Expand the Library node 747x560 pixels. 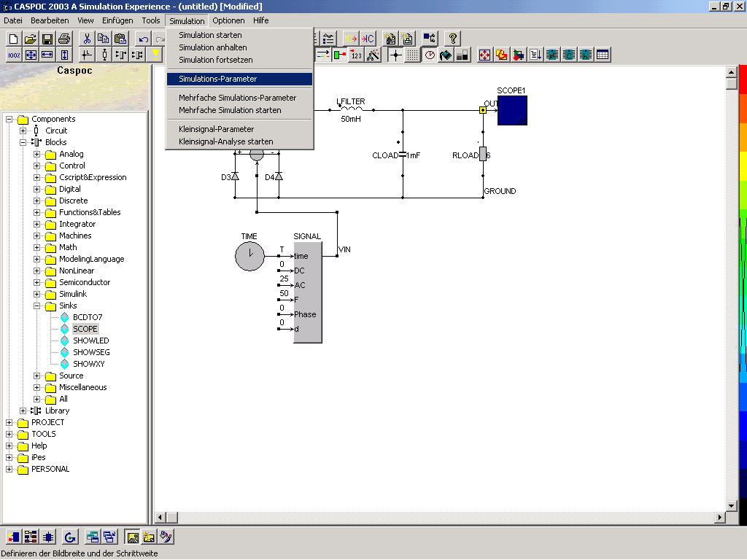[23, 411]
